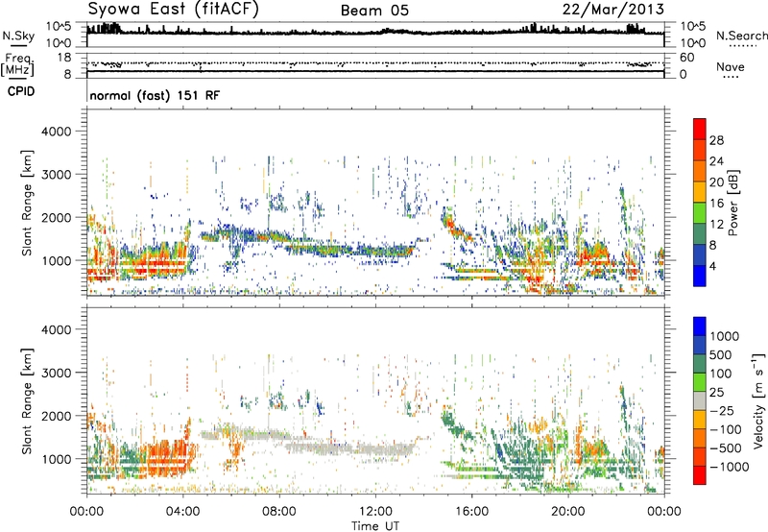Click the "04:00" time axis tick label
Viewport: 768px width, 532px height.
(183, 512)
